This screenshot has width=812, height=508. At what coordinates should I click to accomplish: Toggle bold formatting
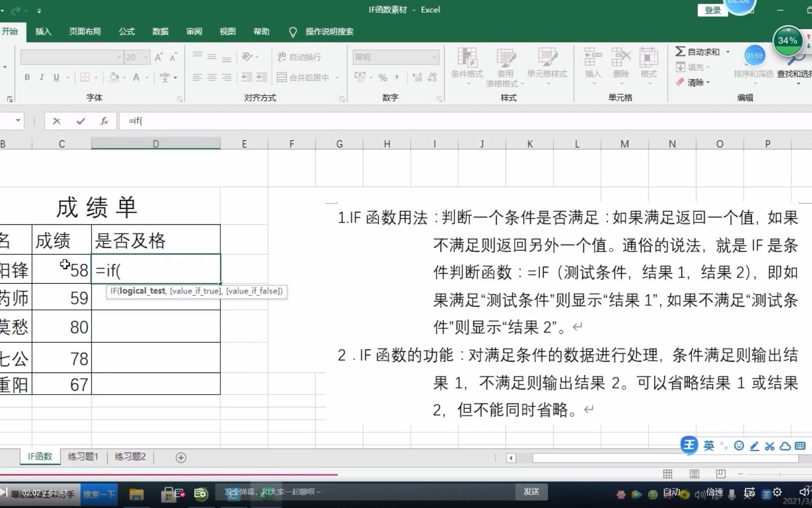click(x=26, y=77)
